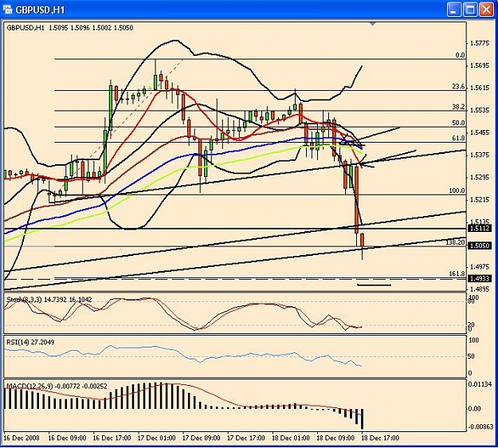Click the Fibonacci 161.8 level label

[x=457, y=274]
